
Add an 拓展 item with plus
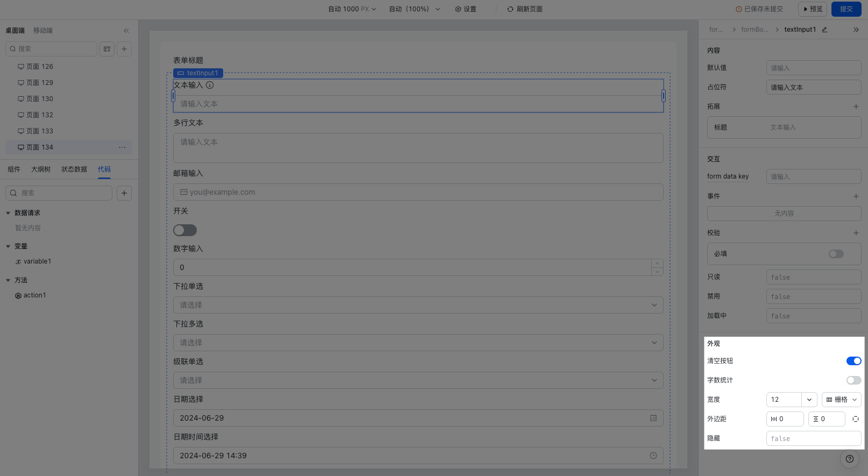[856, 106]
